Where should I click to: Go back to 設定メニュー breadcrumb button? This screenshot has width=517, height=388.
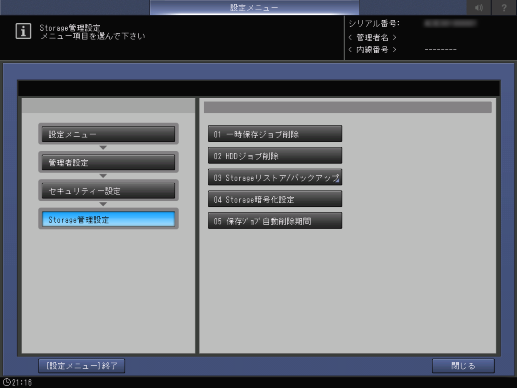(108, 134)
